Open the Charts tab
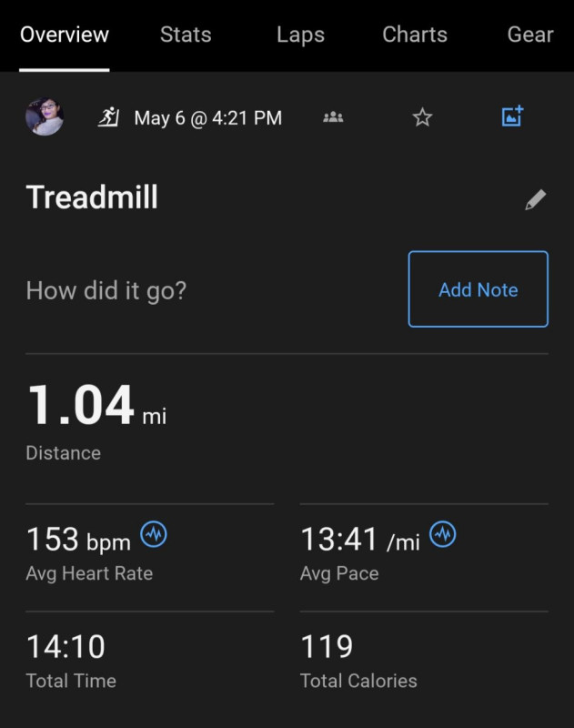574x728 pixels. [x=415, y=35]
